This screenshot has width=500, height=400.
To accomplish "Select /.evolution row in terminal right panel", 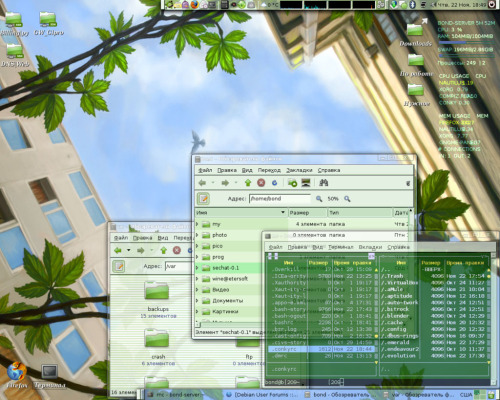I will (434, 356).
